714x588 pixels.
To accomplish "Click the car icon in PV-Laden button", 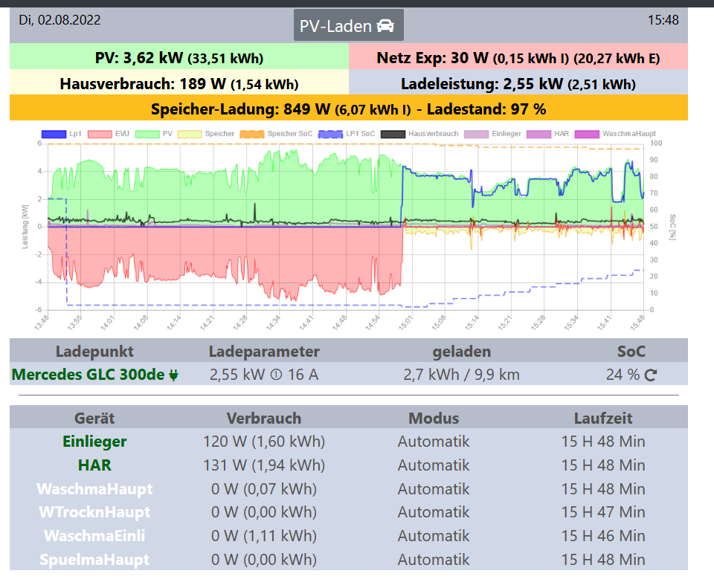I will click(x=385, y=26).
